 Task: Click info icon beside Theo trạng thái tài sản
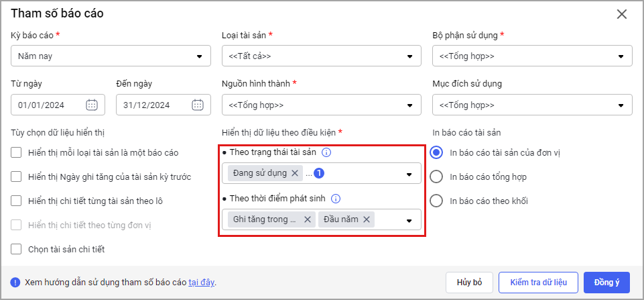pyautogui.click(x=326, y=152)
